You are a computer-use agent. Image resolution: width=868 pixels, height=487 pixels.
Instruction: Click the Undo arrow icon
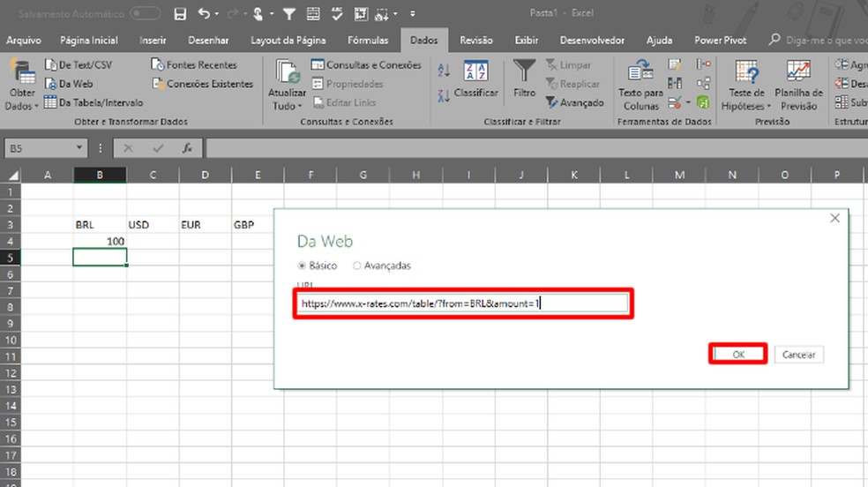(204, 13)
